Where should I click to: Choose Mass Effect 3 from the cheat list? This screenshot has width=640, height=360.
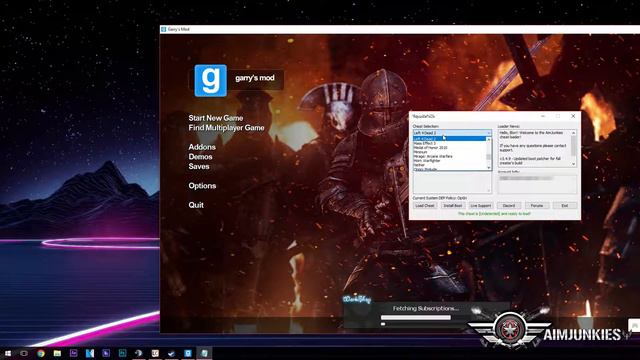pos(425,143)
